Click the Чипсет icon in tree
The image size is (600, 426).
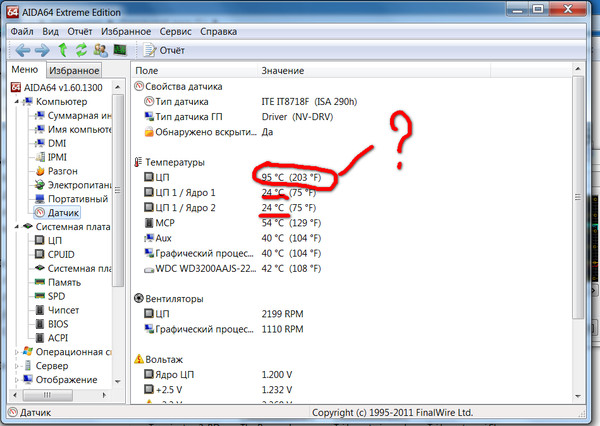tap(40, 310)
